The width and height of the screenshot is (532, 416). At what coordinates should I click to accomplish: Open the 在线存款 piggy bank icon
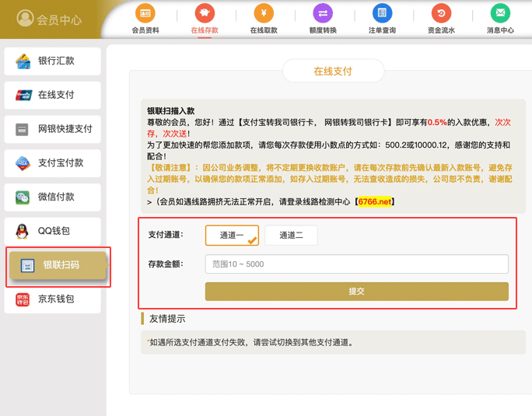(205, 13)
